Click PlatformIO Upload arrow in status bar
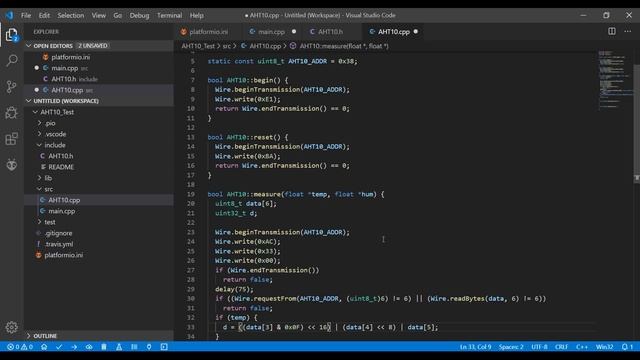The height and width of the screenshot is (360, 640). click(74, 347)
